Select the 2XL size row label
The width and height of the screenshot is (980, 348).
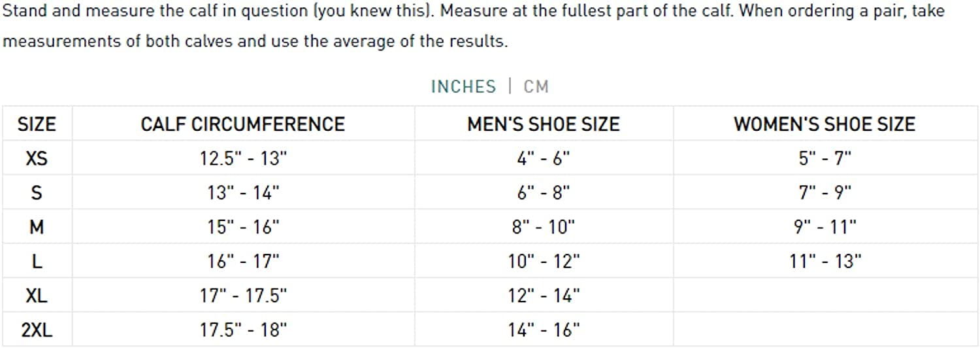click(x=37, y=330)
